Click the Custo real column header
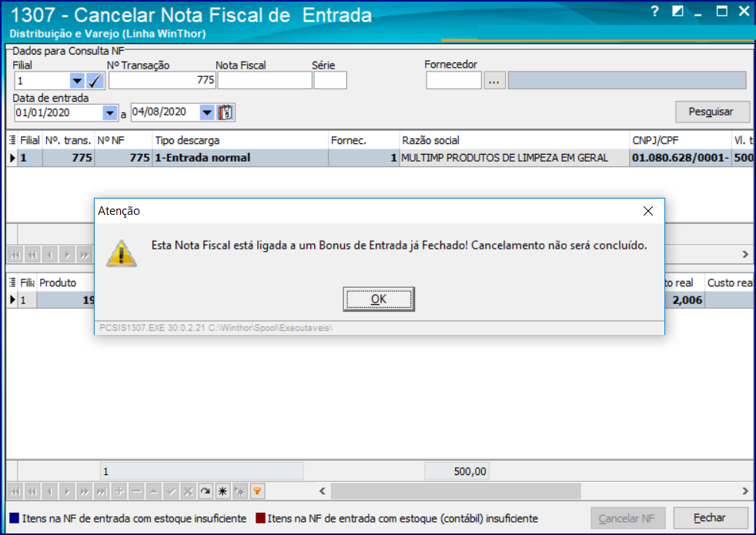Image resolution: width=756 pixels, height=535 pixels. 730,283
